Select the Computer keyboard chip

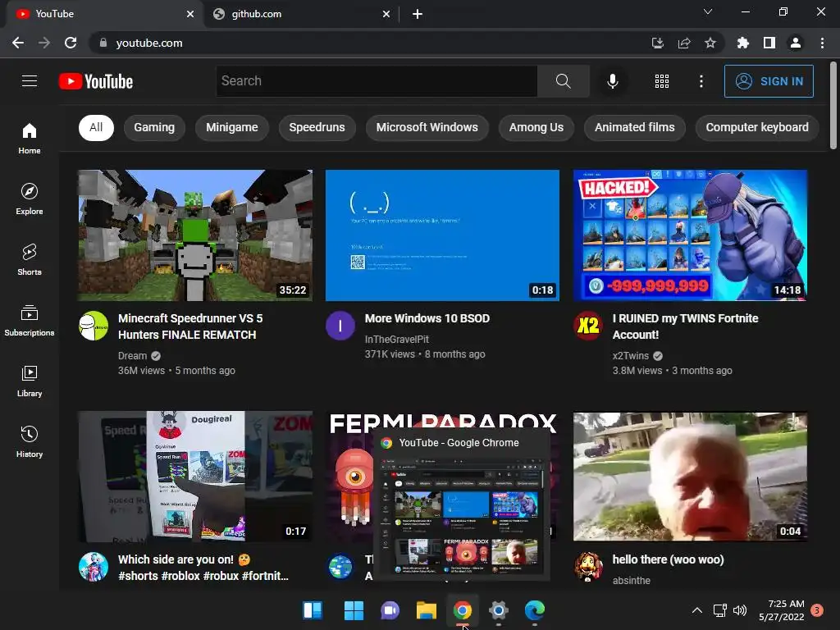tap(757, 127)
